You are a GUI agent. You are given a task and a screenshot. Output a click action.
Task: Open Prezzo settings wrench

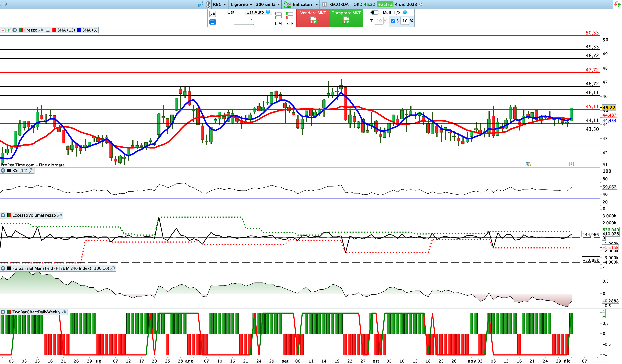(x=41, y=30)
